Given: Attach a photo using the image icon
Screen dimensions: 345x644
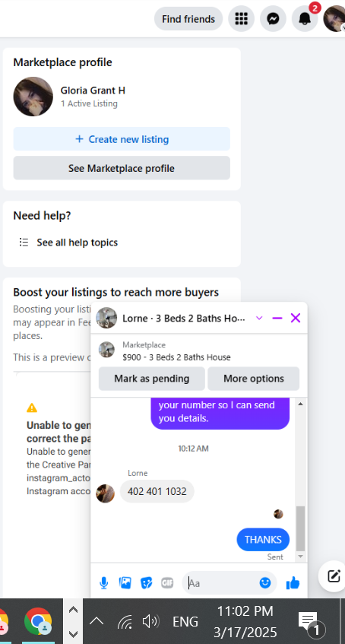Looking at the screenshot, I should [125, 582].
